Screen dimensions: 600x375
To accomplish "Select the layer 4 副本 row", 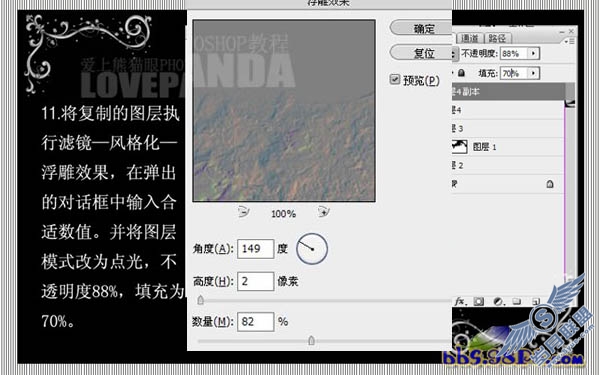I will (508, 92).
